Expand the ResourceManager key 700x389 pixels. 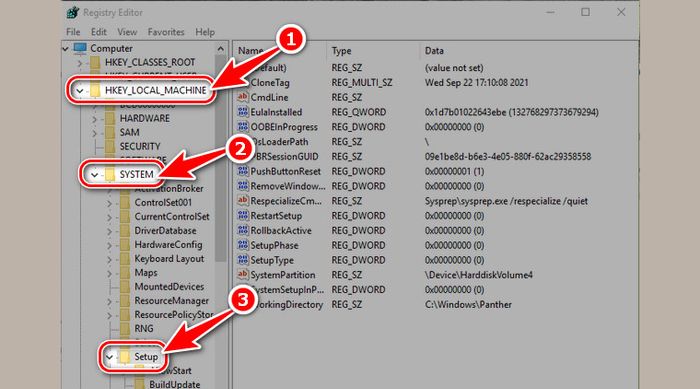[109, 301]
